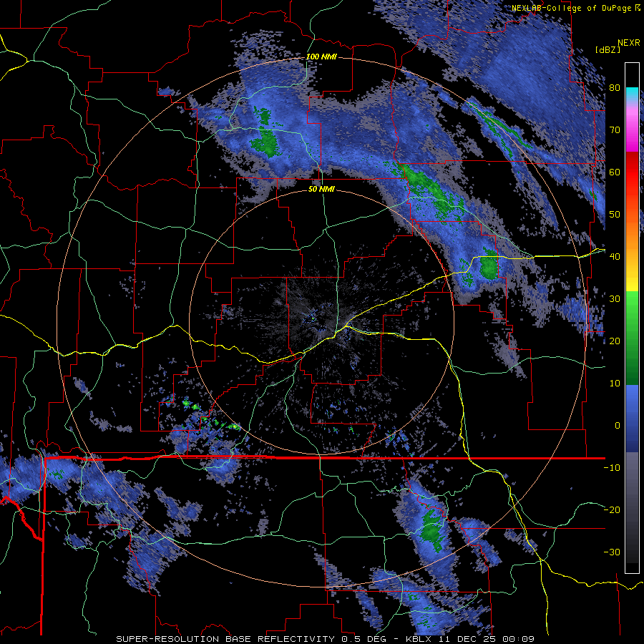Click the 40 value on dBZ scale
Screen dimensions: 644x644
click(x=615, y=257)
